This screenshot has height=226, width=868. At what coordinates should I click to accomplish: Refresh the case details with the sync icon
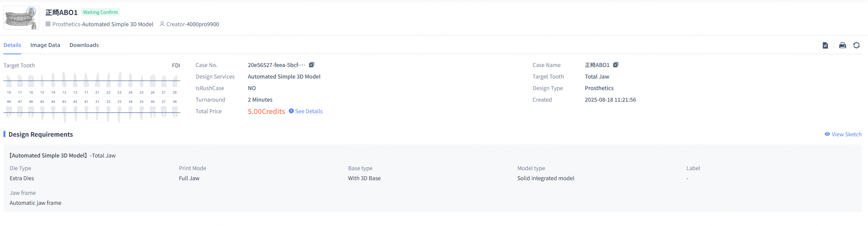(x=856, y=45)
